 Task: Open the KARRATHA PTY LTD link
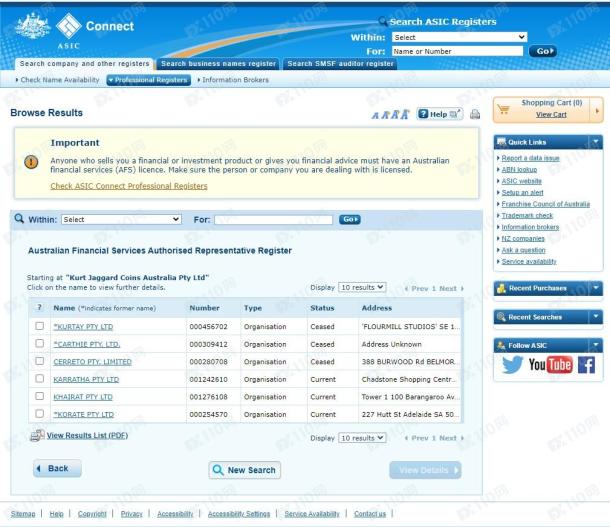pos(86,379)
